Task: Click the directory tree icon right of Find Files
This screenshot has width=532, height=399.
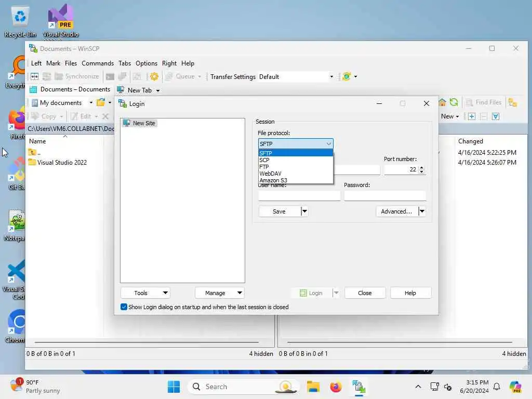Action: (512, 102)
